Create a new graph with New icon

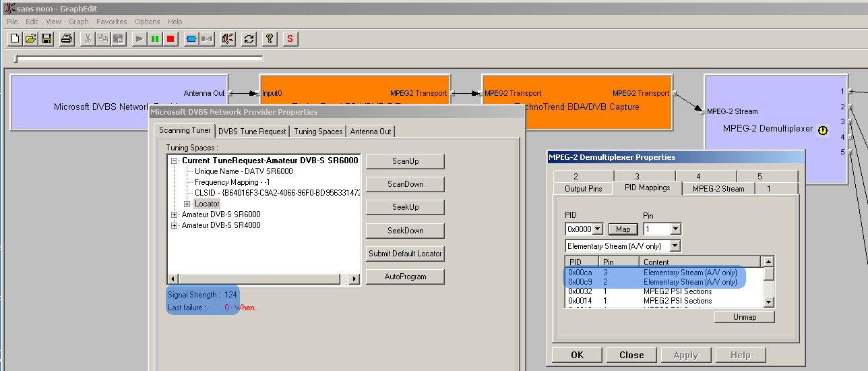coord(15,38)
